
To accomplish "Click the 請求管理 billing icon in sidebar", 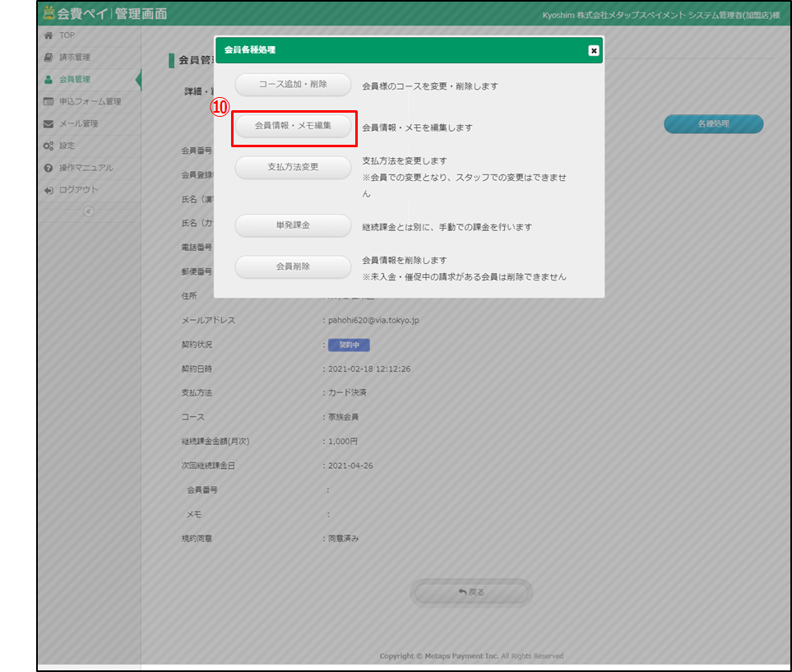I will click(x=49, y=58).
